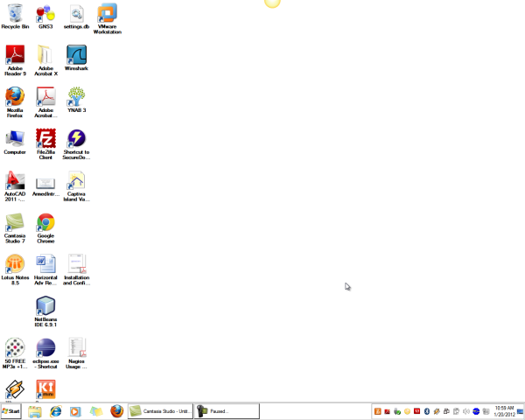525x420 pixels.
Task: Launch the GNS3 desktop shortcut
Action: click(45, 13)
